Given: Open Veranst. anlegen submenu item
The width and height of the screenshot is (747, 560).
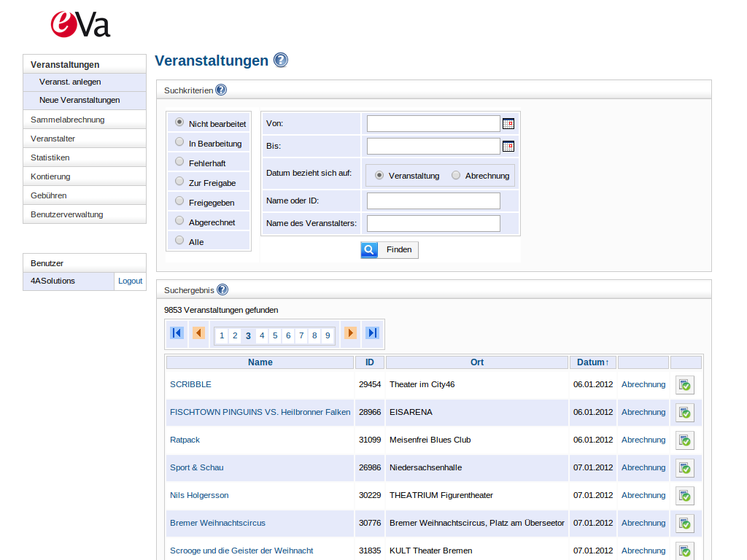Looking at the screenshot, I should coord(85,82).
